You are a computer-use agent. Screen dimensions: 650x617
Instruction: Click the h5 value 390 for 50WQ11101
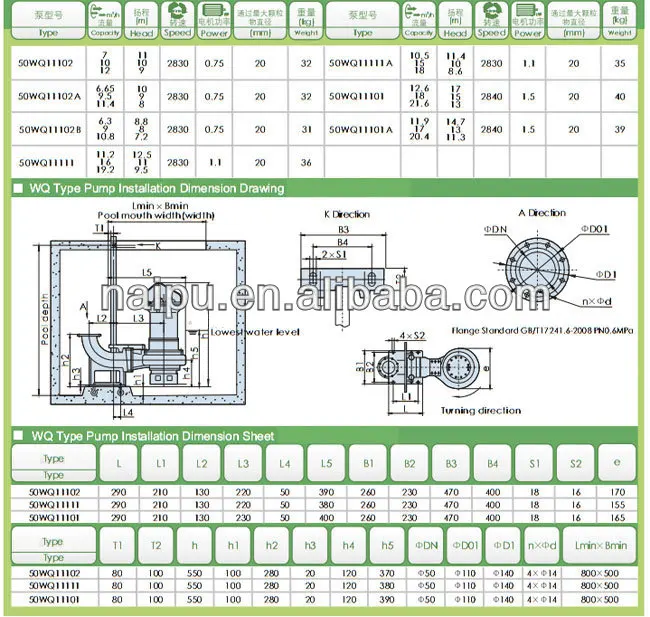point(387,599)
